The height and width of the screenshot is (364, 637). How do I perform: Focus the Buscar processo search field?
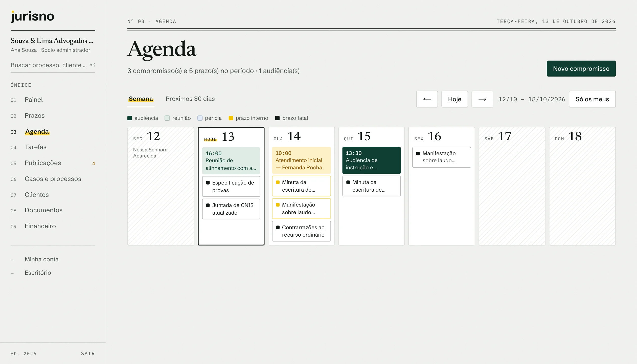pyautogui.click(x=53, y=65)
